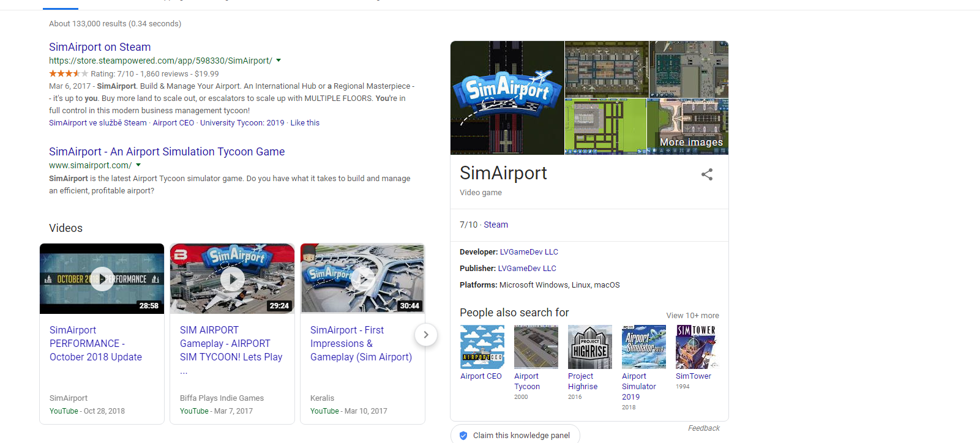Click the 'YouTube - Mar 7, 2017' source text
Image resolution: width=980 pixels, height=443 pixels.
(216, 411)
